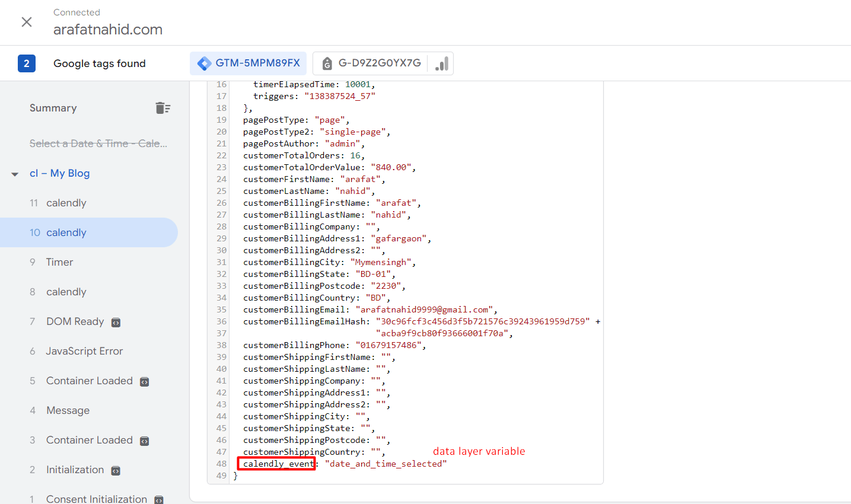The height and width of the screenshot is (504, 851).
Task: Click the arafatnahid.com domain title
Action: tap(108, 30)
